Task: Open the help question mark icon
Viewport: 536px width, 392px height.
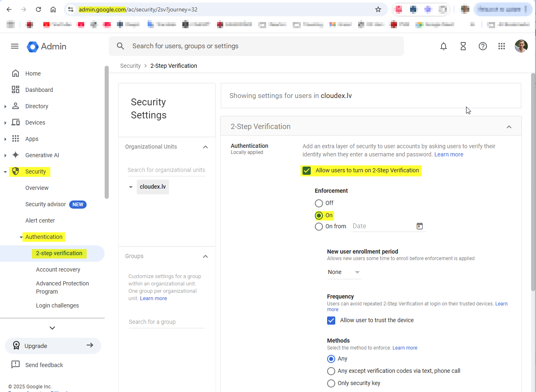Action: coord(483,47)
